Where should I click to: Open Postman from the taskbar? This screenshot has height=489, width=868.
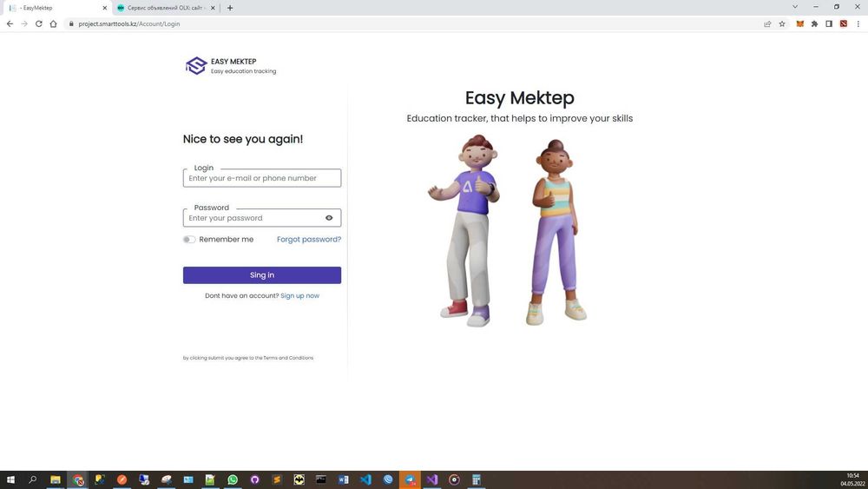[122, 479]
